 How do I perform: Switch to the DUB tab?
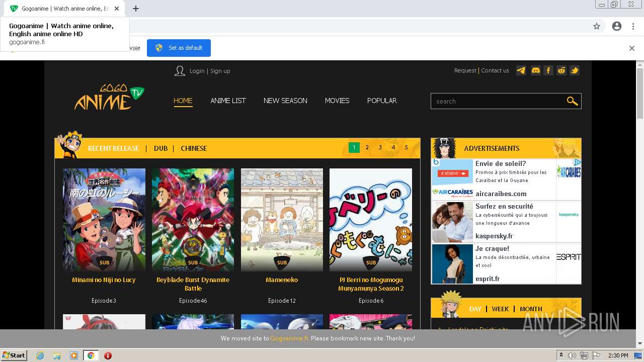click(x=160, y=148)
